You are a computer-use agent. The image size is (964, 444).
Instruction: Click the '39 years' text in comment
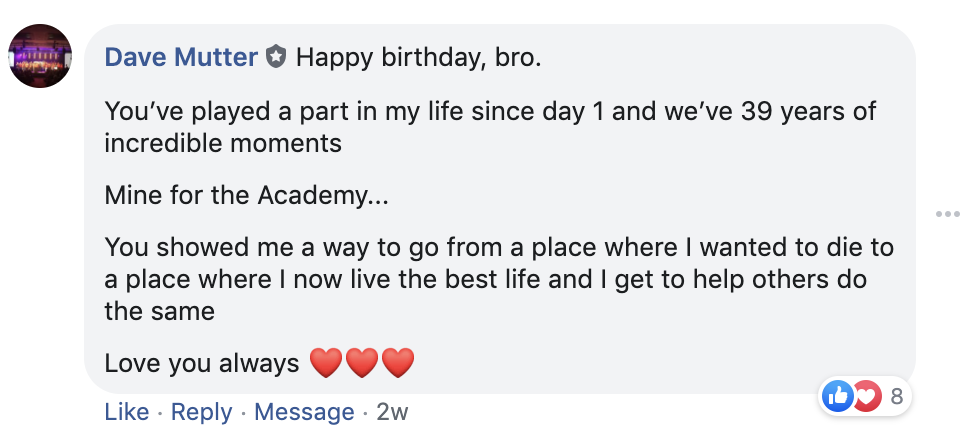coord(796,111)
